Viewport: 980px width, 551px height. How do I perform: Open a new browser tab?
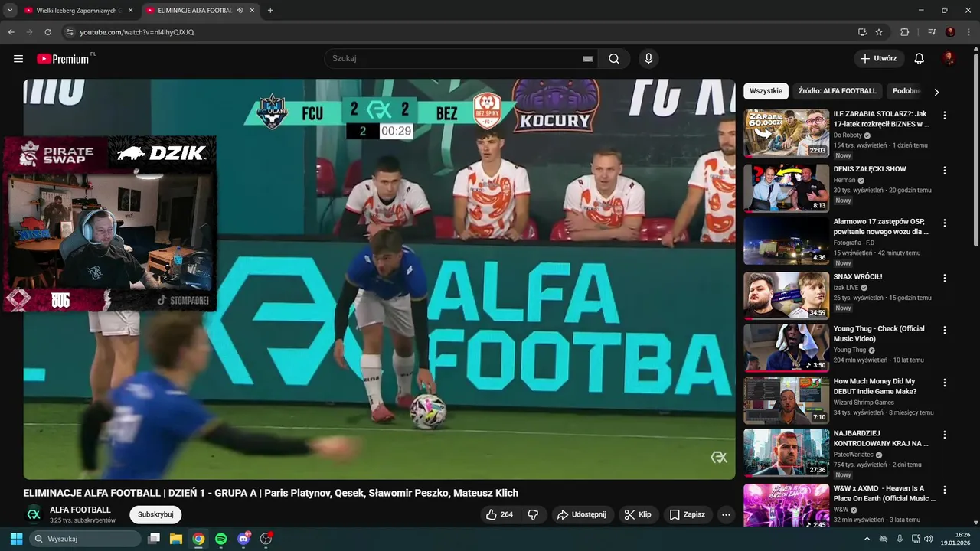(270, 11)
